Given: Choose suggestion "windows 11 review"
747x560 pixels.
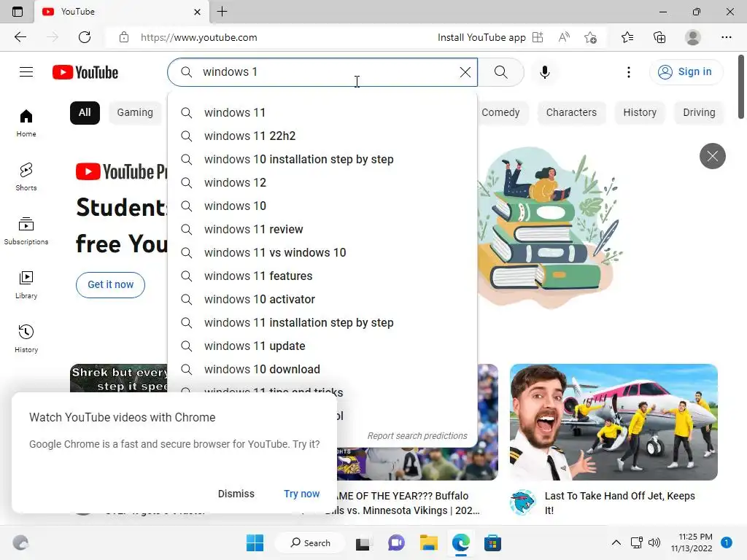Looking at the screenshot, I should (x=322, y=229).
